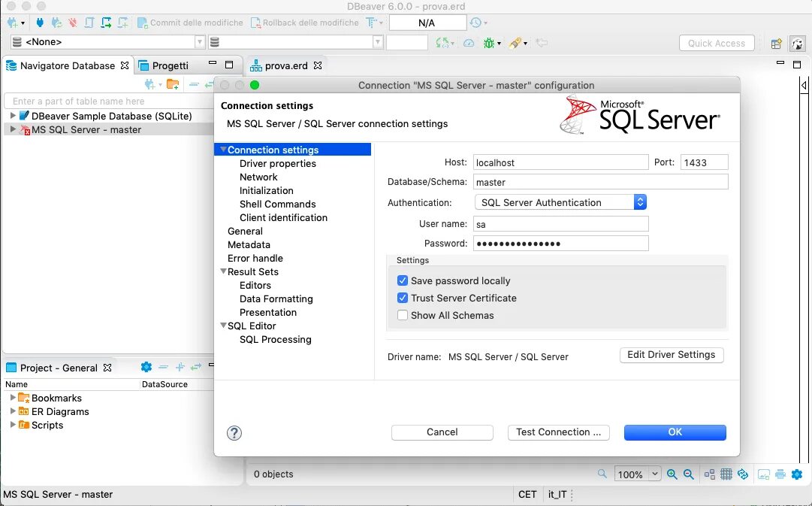Click the Test Connection button
Screen dimensions: 812x506
(558, 432)
